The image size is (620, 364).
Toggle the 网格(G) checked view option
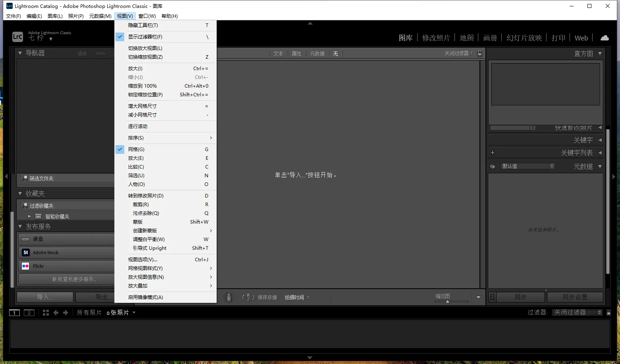pos(136,149)
